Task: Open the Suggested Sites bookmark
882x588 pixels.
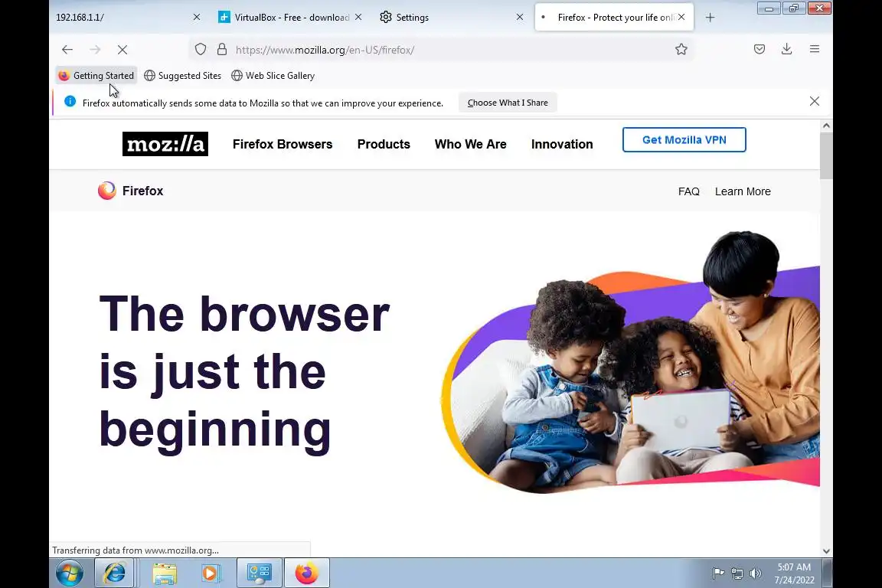Action: (x=183, y=75)
